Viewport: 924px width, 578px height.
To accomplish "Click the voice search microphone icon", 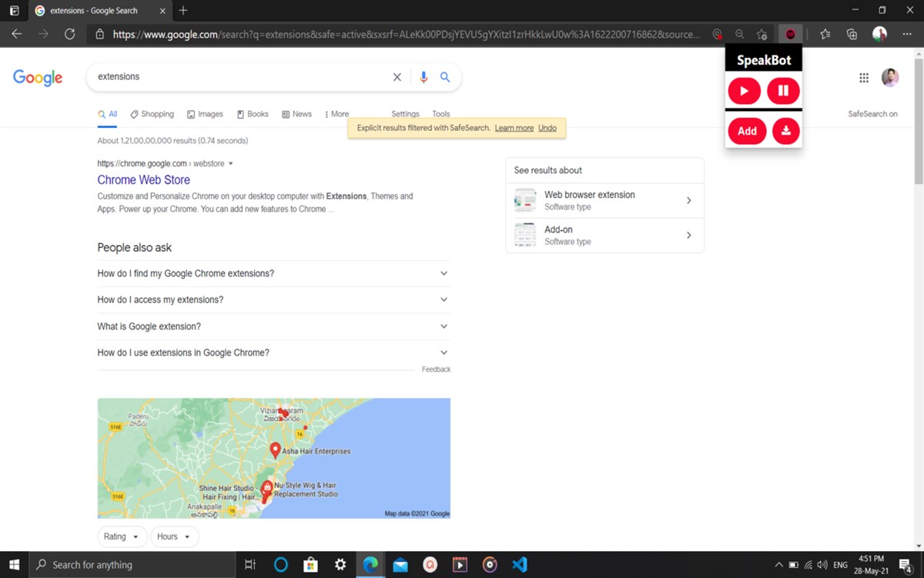I will [x=423, y=77].
